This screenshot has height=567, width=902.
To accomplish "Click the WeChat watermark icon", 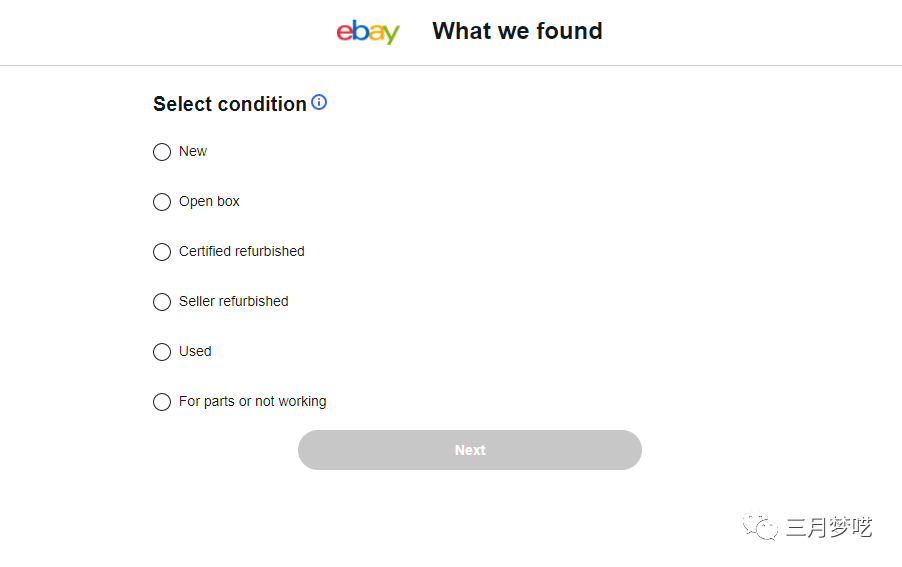I will [x=760, y=527].
